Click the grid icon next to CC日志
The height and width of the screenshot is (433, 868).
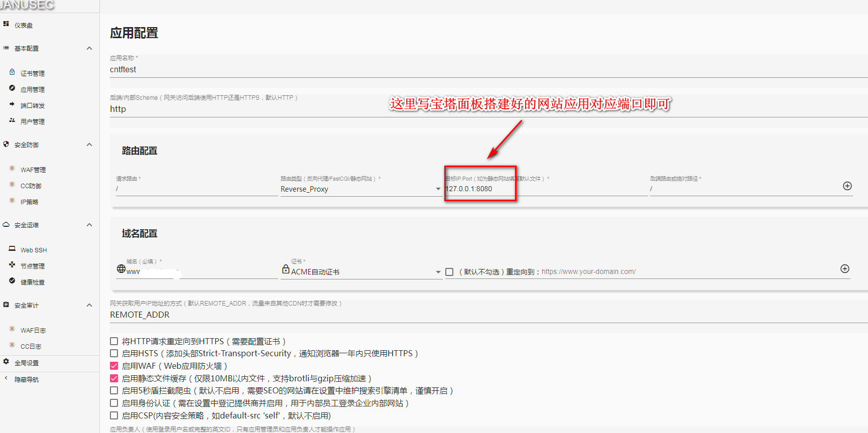point(12,345)
